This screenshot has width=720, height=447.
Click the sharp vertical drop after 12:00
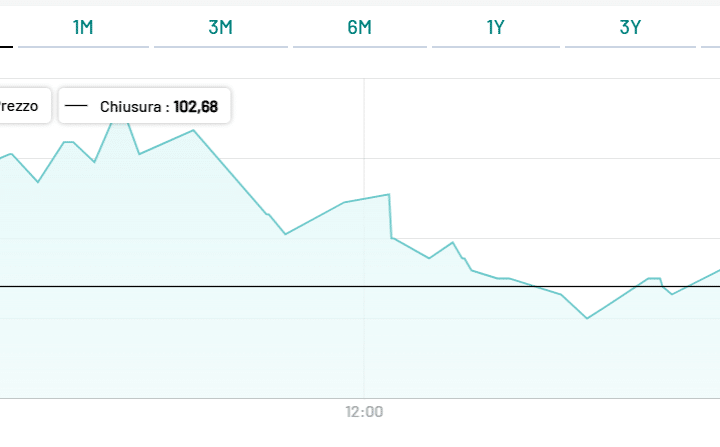(389, 216)
